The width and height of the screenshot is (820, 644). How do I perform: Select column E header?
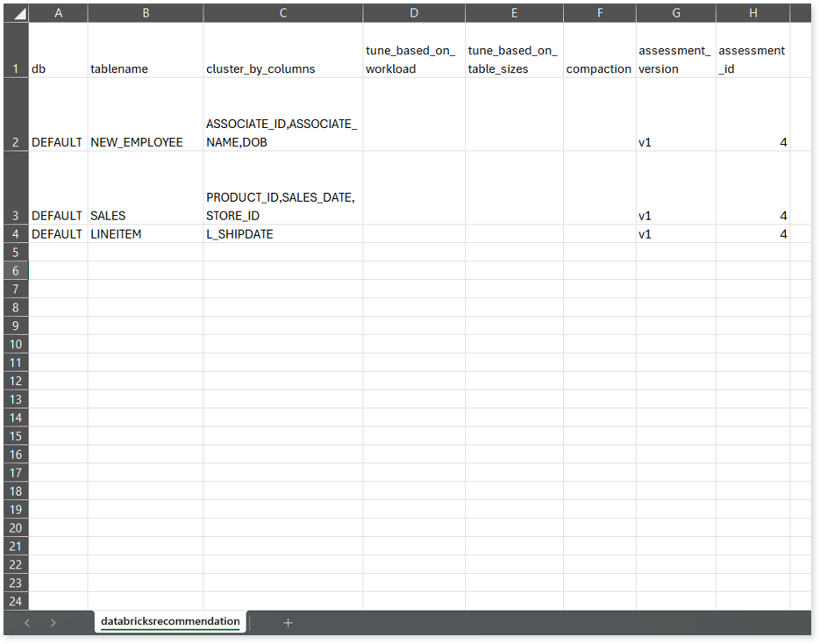click(514, 13)
